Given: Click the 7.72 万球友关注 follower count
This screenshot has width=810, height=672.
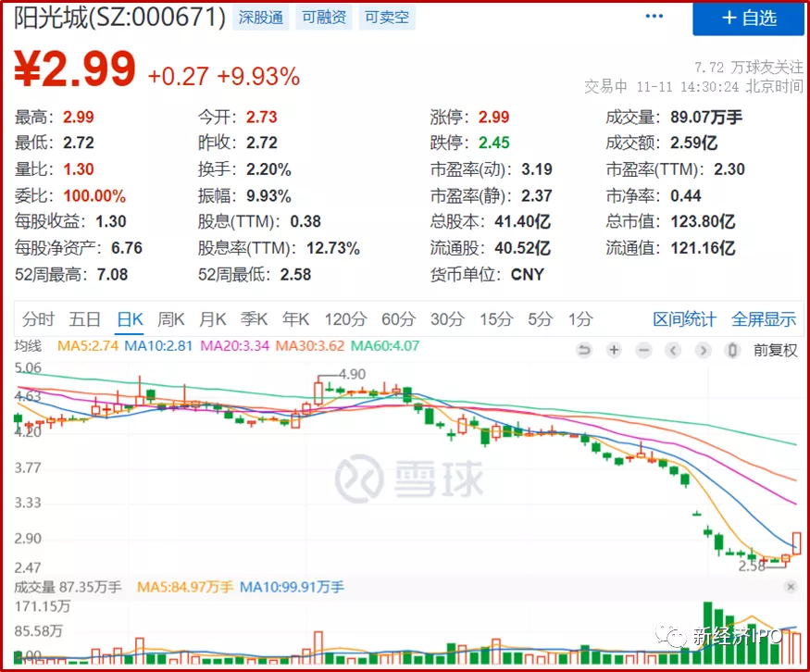Looking at the screenshot, I should pos(749,68).
